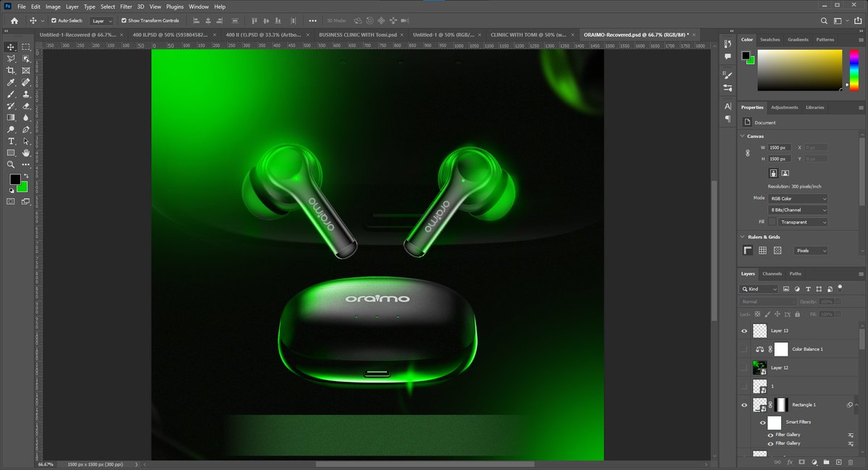
Task: Select the Eraser tool
Action: (26, 106)
